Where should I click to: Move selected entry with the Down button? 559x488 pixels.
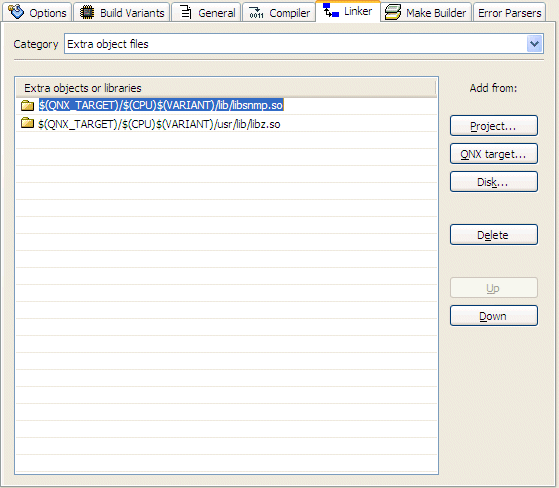coord(494,315)
